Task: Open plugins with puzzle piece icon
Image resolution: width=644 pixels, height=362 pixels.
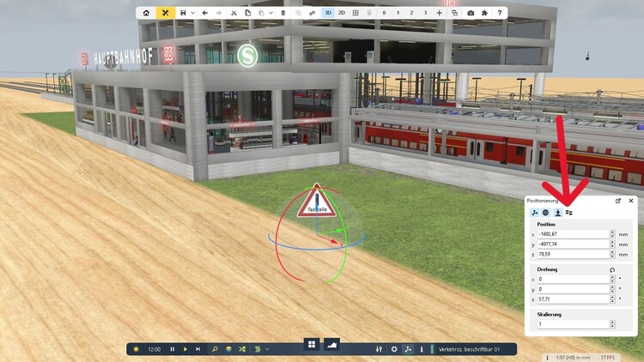Action: click(484, 13)
